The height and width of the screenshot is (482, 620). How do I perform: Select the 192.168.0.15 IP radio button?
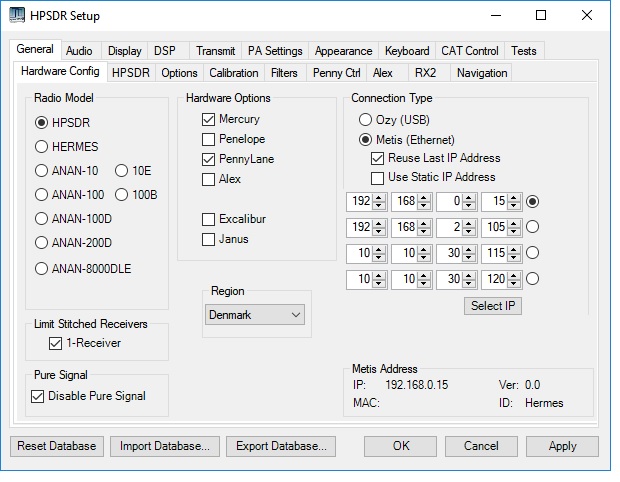pos(533,201)
